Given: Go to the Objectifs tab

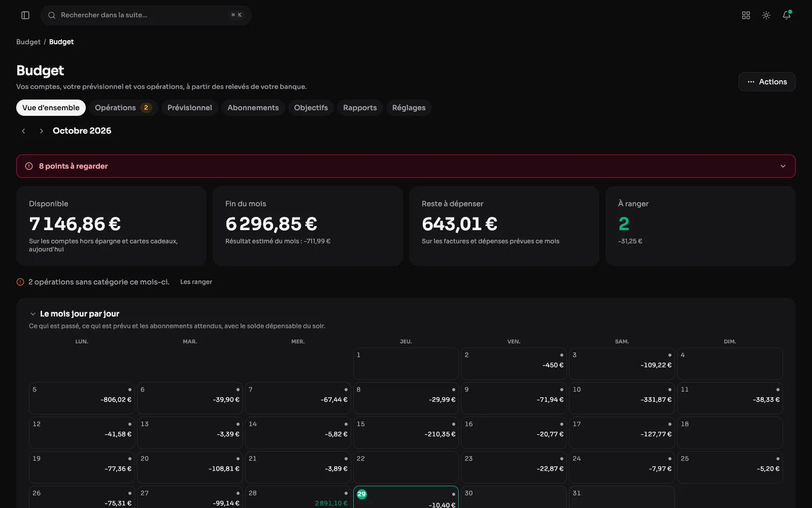Looking at the screenshot, I should pyautogui.click(x=311, y=108).
